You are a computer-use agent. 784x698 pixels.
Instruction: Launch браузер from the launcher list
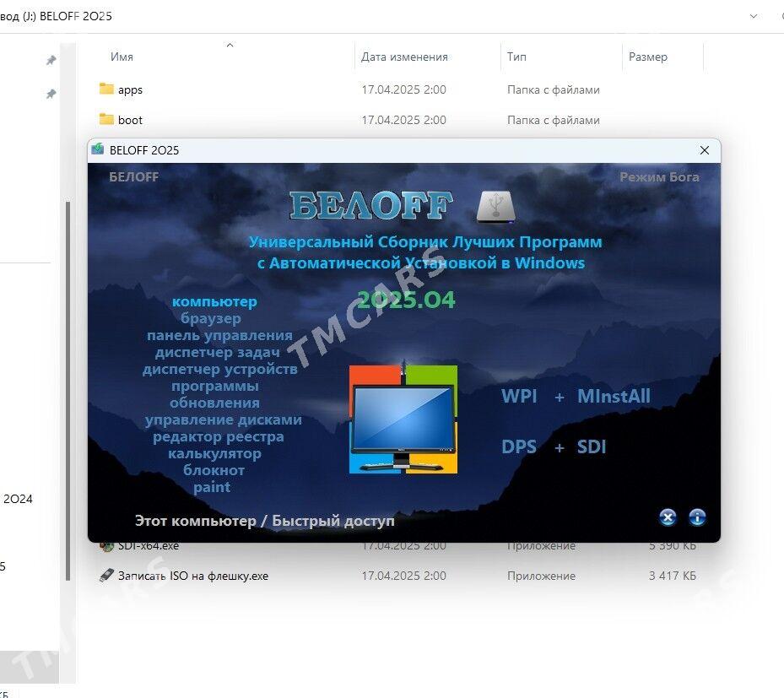211,318
